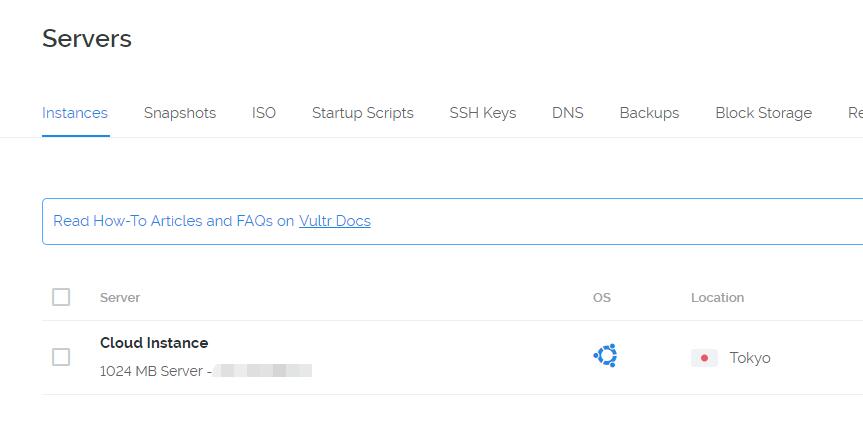Screen dimensions: 863x421
Task: Go to the ISO tab
Action: point(264,113)
